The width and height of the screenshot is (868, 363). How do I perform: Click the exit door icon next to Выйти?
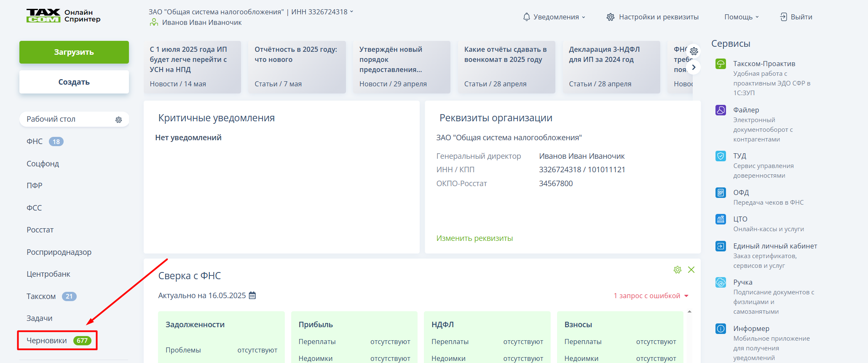(783, 17)
